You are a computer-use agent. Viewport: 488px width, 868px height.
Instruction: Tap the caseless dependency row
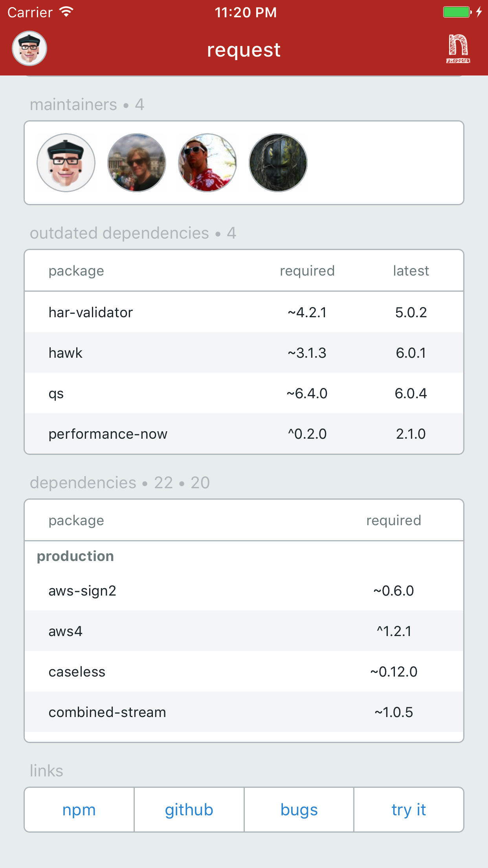pyautogui.click(x=244, y=671)
